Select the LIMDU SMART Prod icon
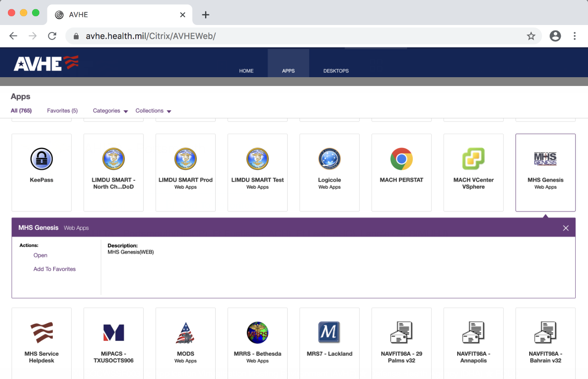Image resolution: width=588 pixels, height=379 pixels. [x=186, y=159]
